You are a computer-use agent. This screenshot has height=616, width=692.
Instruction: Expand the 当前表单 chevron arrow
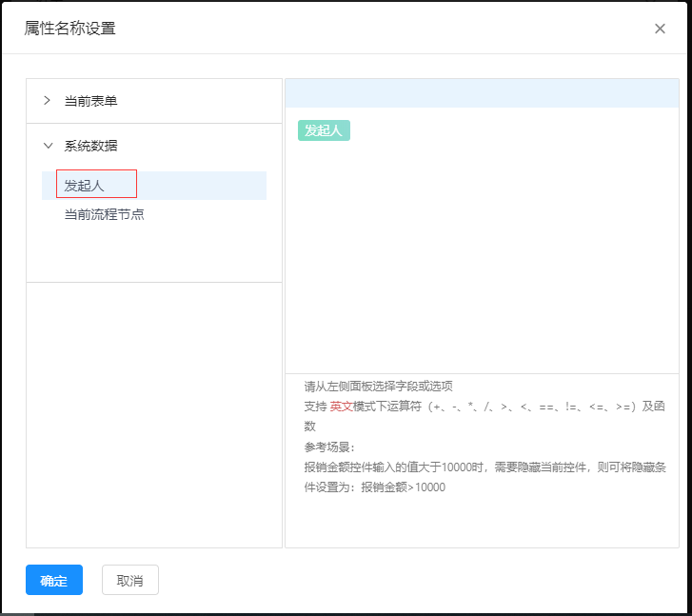[x=48, y=100]
